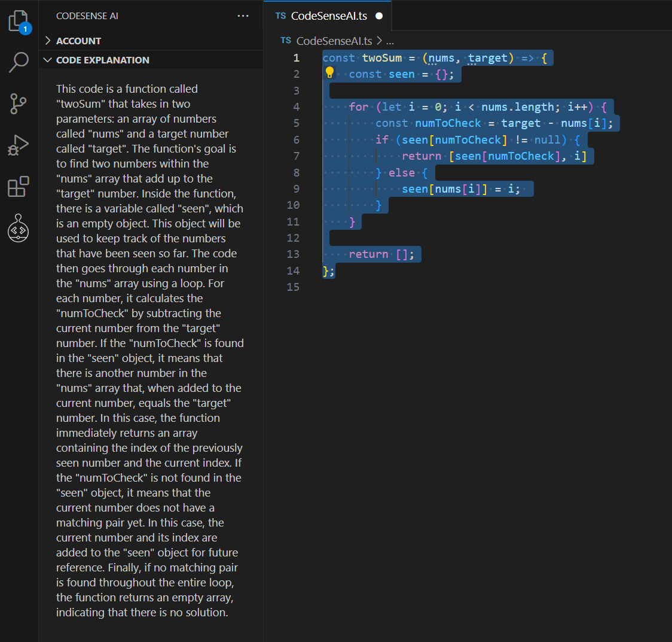Image resolution: width=672 pixels, height=642 pixels.
Task: Click line number 4 in the gutter
Action: click(296, 107)
